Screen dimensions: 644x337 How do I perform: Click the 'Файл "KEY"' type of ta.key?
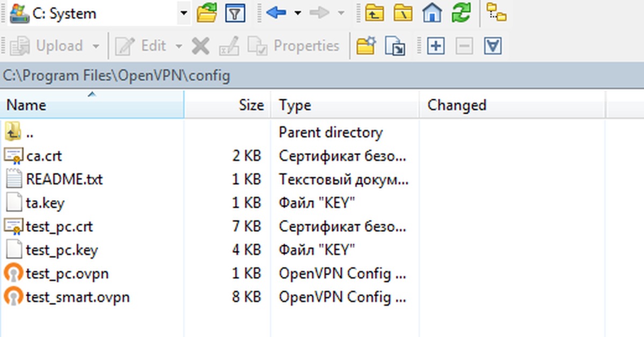(317, 203)
